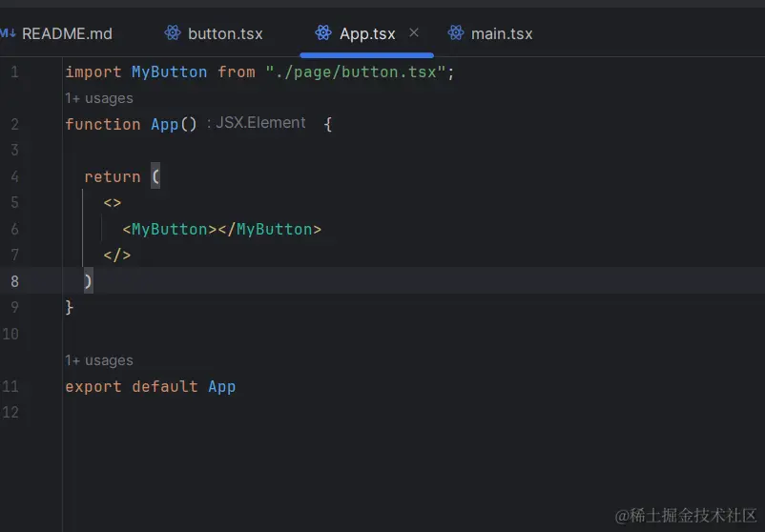Screen dimensions: 765x532
Task: Place cursor on App function name declaration
Action: pyautogui.click(x=164, y=125)
